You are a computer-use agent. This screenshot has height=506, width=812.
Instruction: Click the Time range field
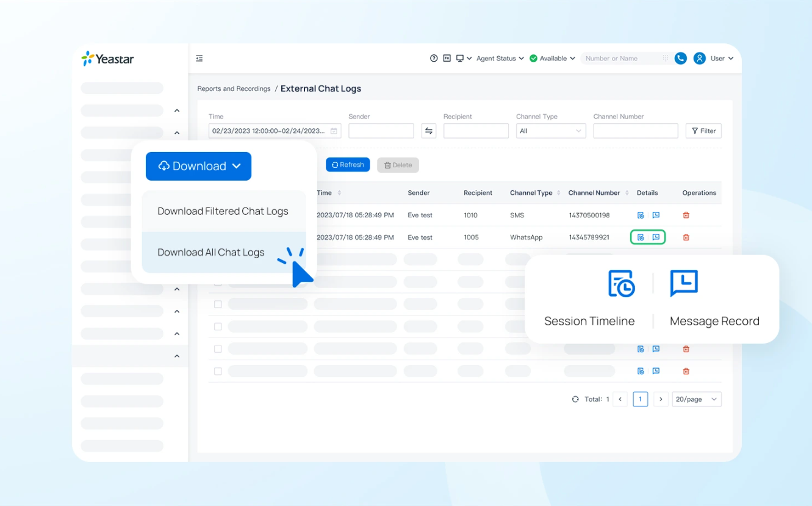[275, 131]
